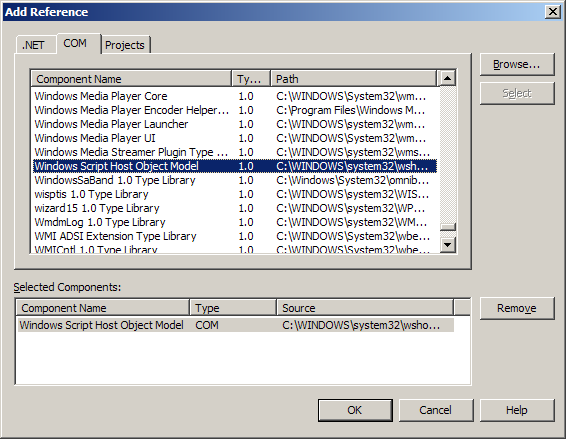Open Help for this dialog
This screenshot has width=566, height=439.
pos(517,410)
